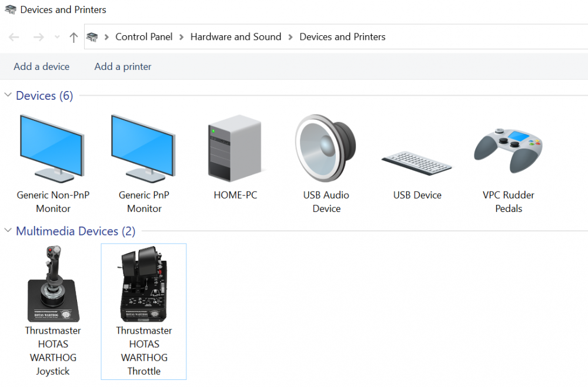Click Add a printer
The height and width of the screenshot is (387, 588).
tap(123, 67)
